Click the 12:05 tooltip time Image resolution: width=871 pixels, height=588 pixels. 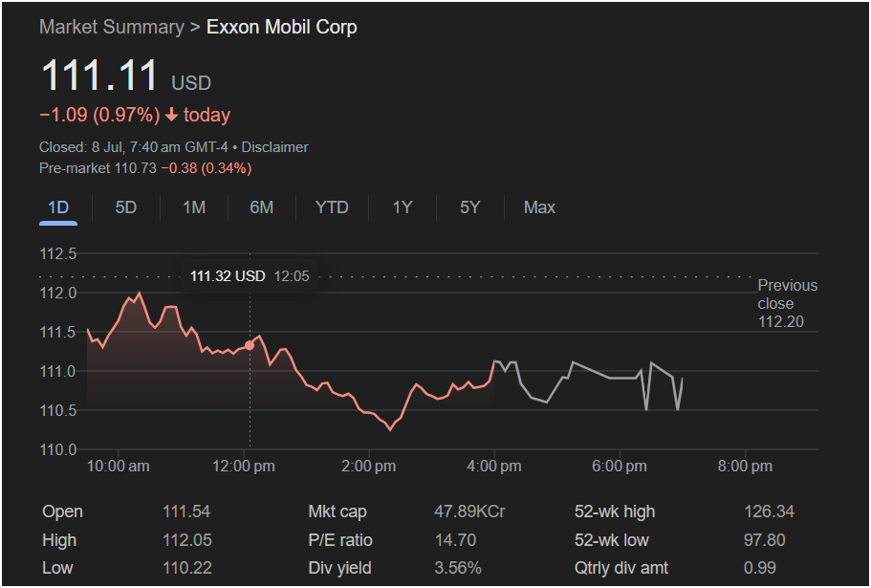[x=292, y=276]
